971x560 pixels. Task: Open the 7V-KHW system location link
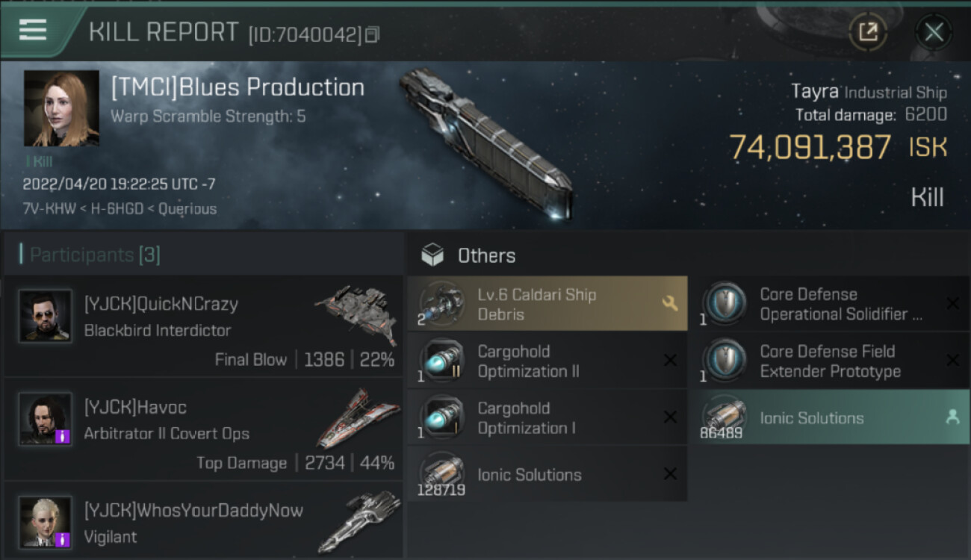[x=50, y=209]
